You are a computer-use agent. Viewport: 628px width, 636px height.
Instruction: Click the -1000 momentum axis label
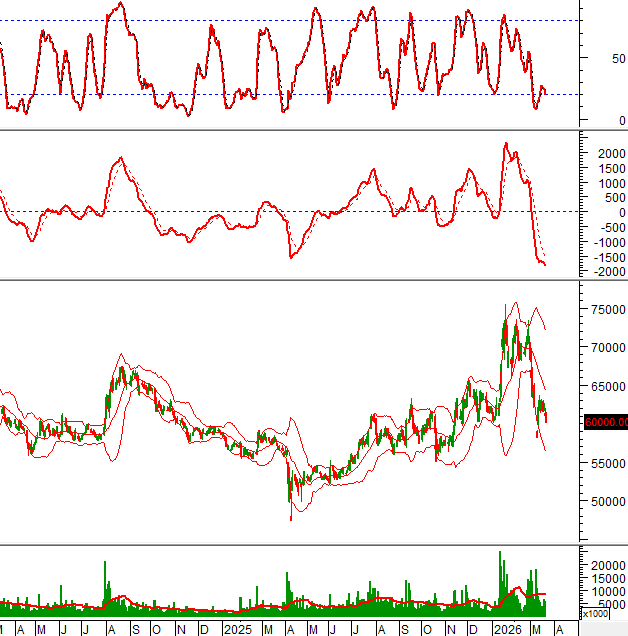tap(606, 242)
